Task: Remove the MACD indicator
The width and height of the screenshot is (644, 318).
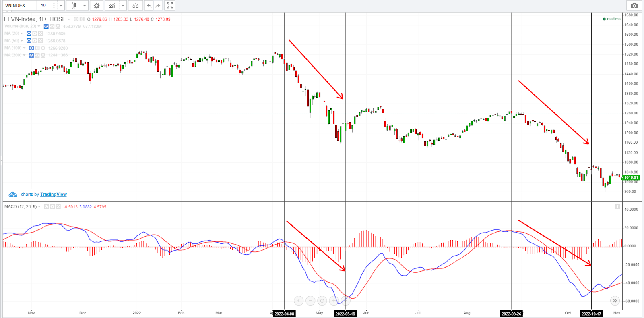Action: click(58, 207)
